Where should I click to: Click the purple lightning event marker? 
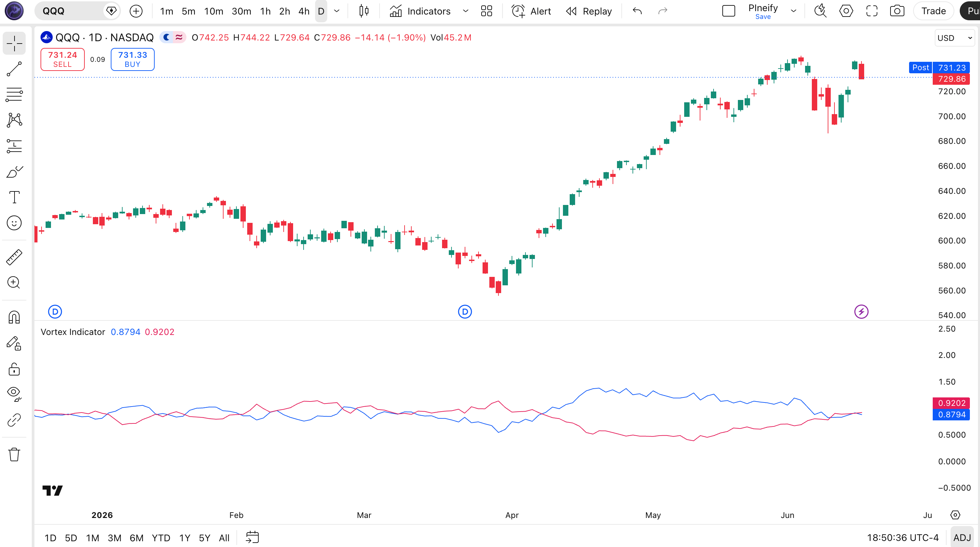click(861, 312)
